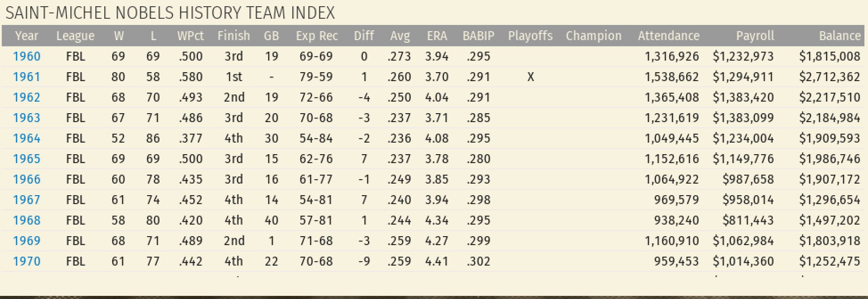The width and height of the screenshot is (868, 299).
Task: Click the Playoffs column header
Action: 530,36
